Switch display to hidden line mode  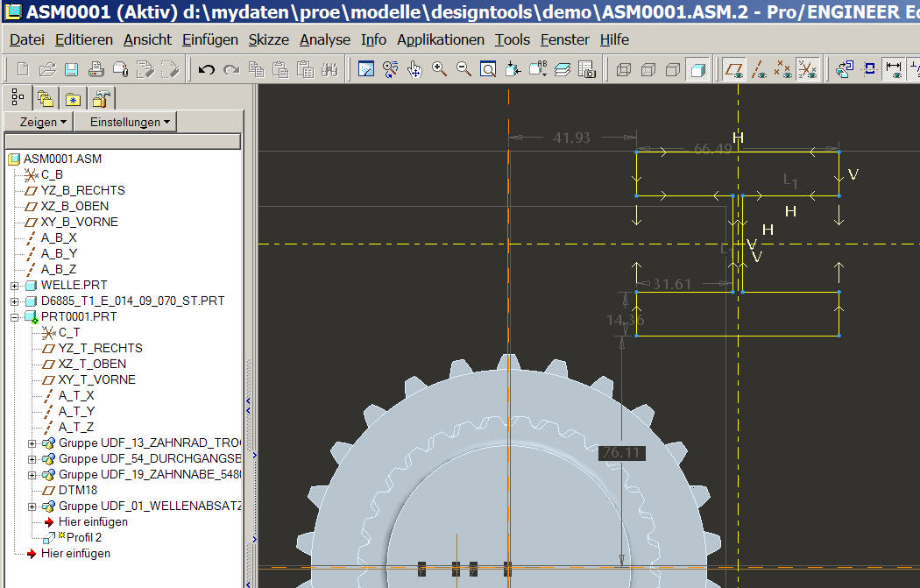coord(648,70)
